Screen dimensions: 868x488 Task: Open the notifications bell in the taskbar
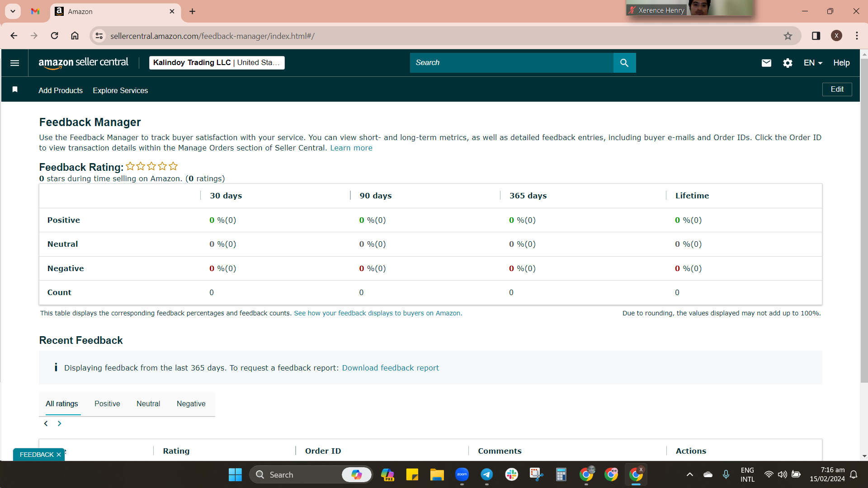854,474
